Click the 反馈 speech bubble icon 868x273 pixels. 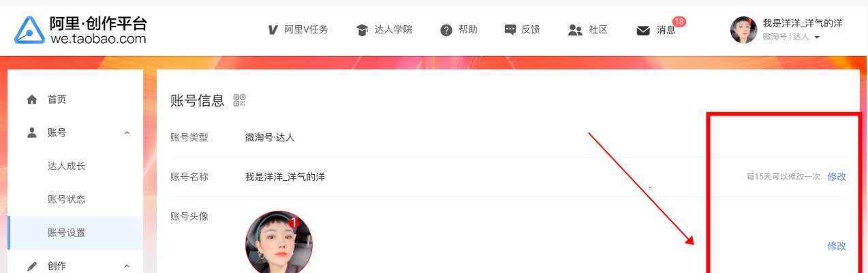pyautogui.click(x=510, y=30)
